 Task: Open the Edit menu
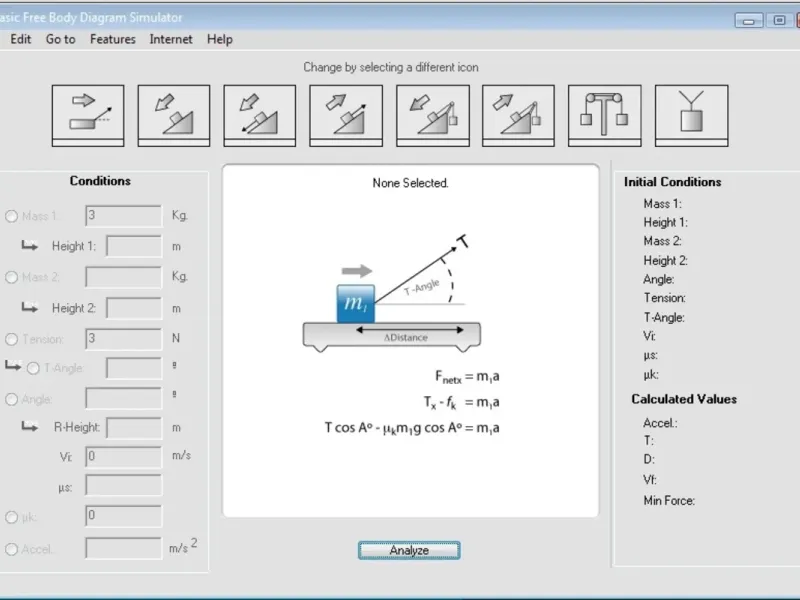coord(20,39)
